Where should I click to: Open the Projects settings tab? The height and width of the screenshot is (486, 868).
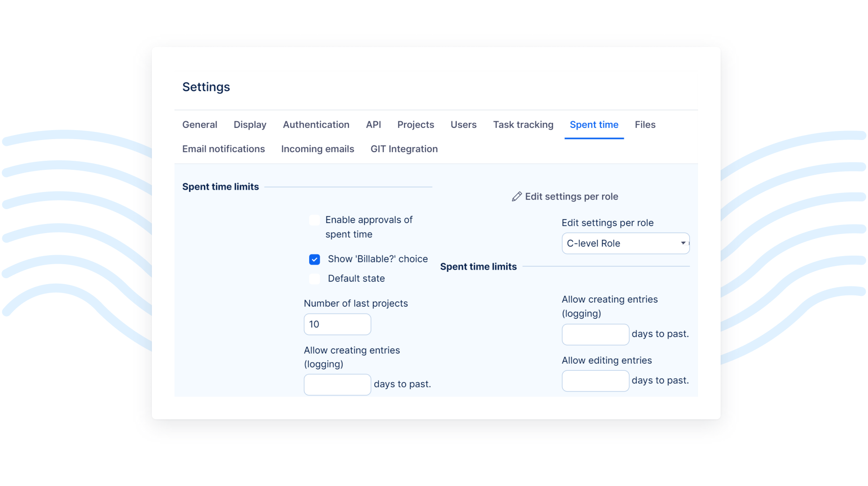tap(415, 125)
